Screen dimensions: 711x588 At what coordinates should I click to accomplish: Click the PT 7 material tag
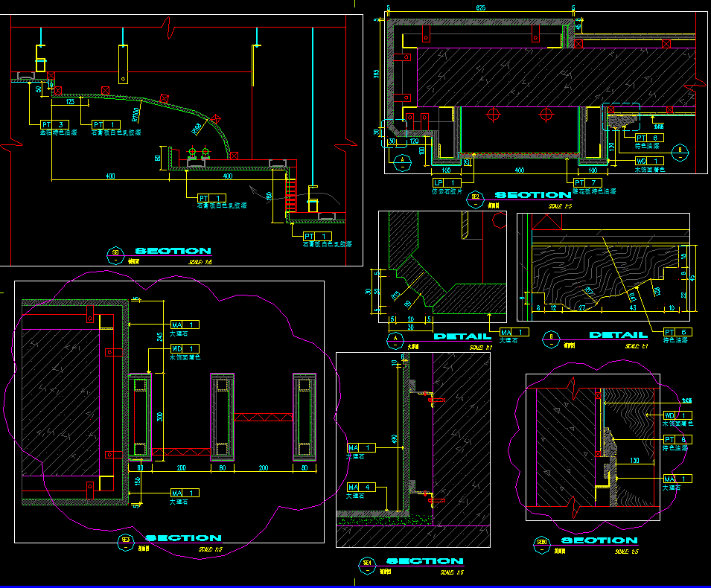coord(587,182)
